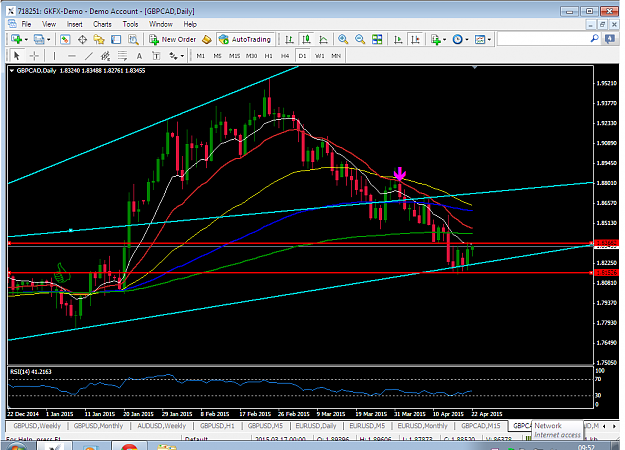The height and width of the screenshot is (450, 625).
Task: Switch to M1 timeframe
Action: tap(200, 56)
